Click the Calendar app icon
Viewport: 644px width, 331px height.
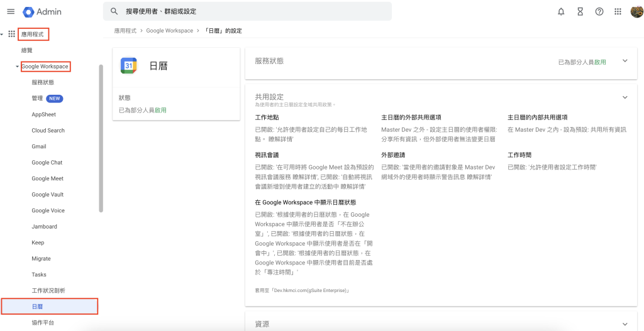tap(128, 65)
